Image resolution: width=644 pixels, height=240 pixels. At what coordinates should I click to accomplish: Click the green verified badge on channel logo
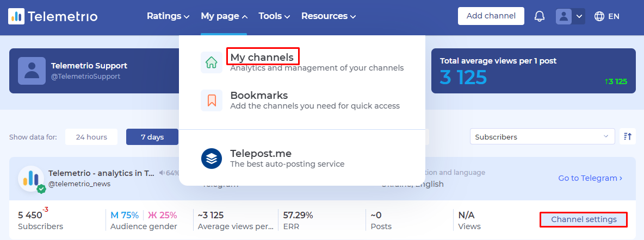41,189
